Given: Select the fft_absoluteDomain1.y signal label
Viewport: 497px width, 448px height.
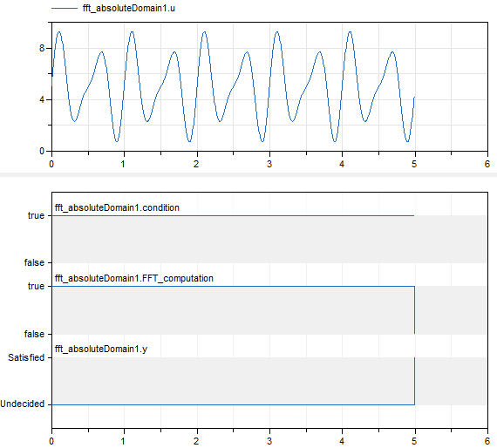Looking at the screenshot, I should point(101,349).
